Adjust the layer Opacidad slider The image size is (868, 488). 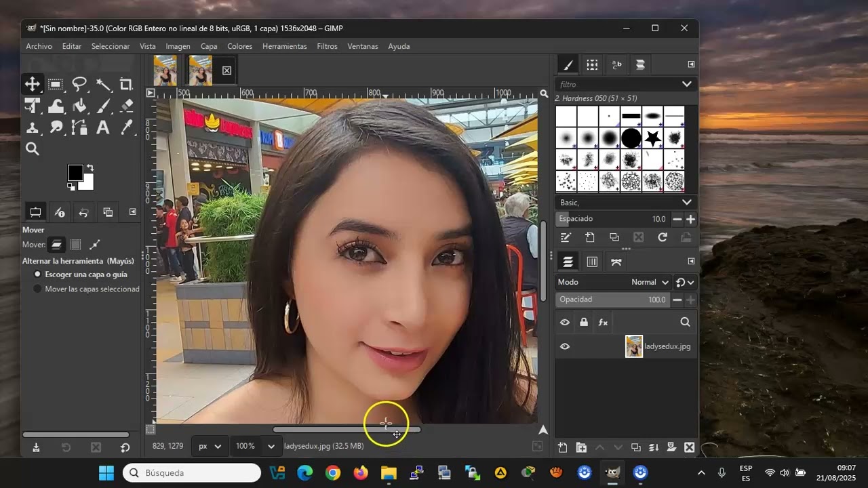612,300
